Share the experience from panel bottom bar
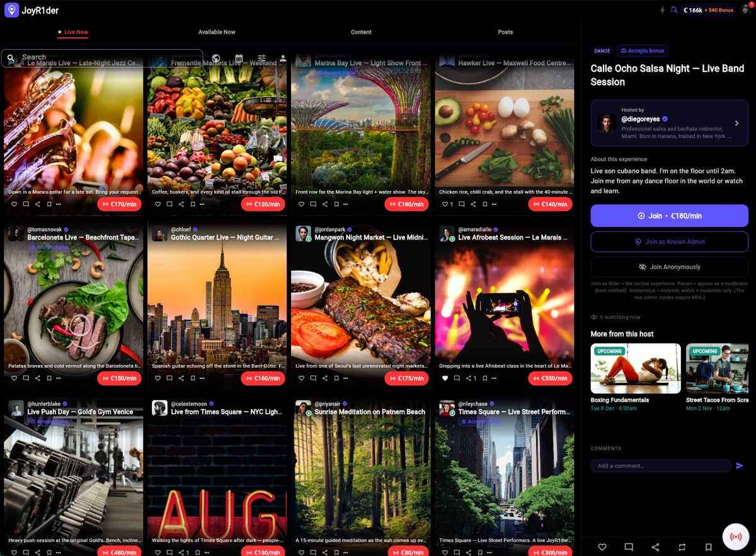The height and width of the screenshot is (556, 756). point(655,547)
